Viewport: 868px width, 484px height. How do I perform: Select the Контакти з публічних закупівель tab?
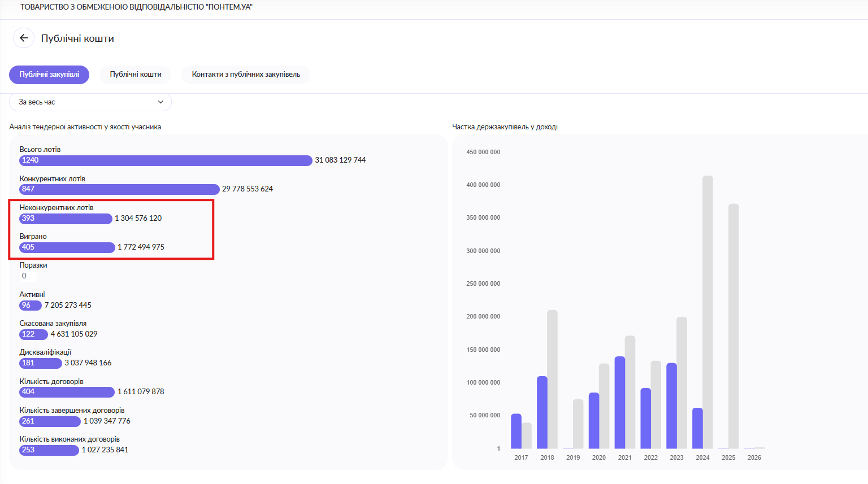click(x=246, y=75)
